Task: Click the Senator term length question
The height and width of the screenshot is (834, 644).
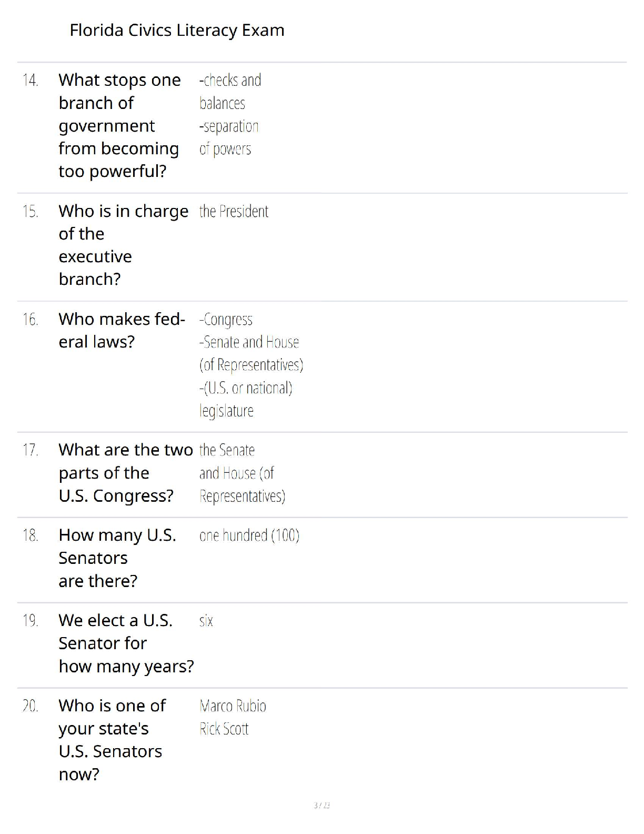Action: pyautogui.click(x=126, y=643)
